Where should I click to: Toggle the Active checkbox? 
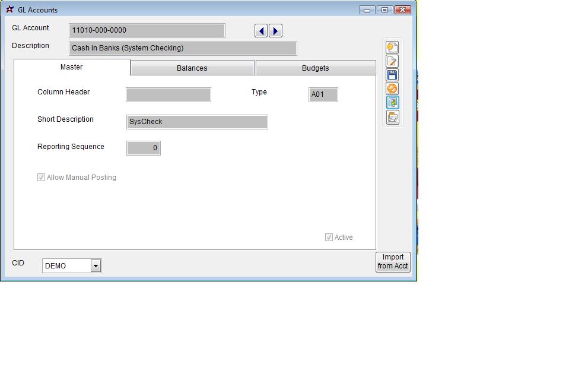[x=329, y=238]
